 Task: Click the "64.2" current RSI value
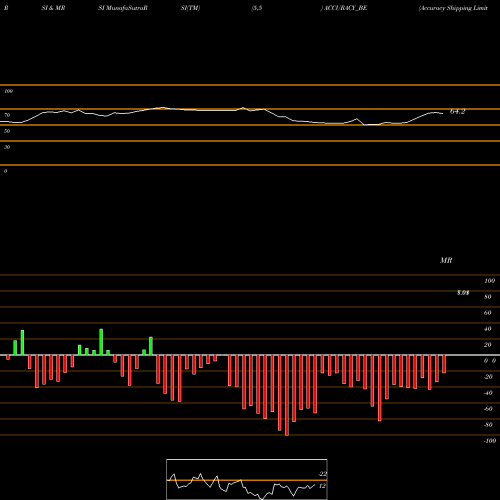[x=457, y=112]
